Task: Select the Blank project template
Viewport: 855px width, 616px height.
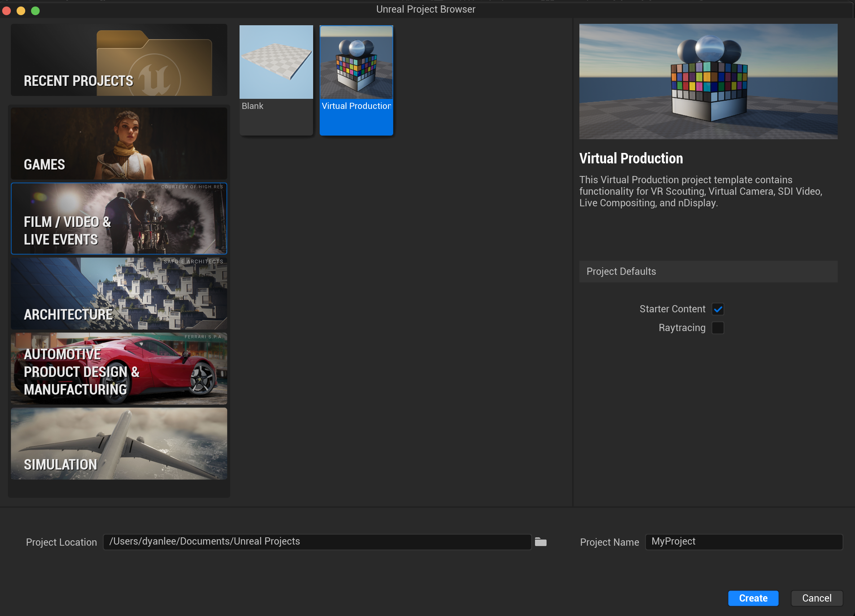Action: (x=276, y=80)
